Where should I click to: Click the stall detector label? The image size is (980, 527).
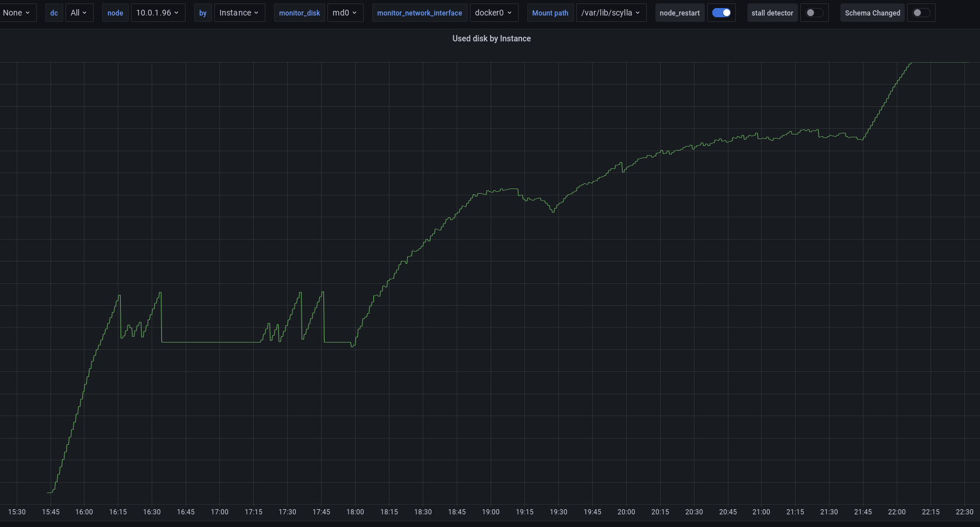point(772,13)
